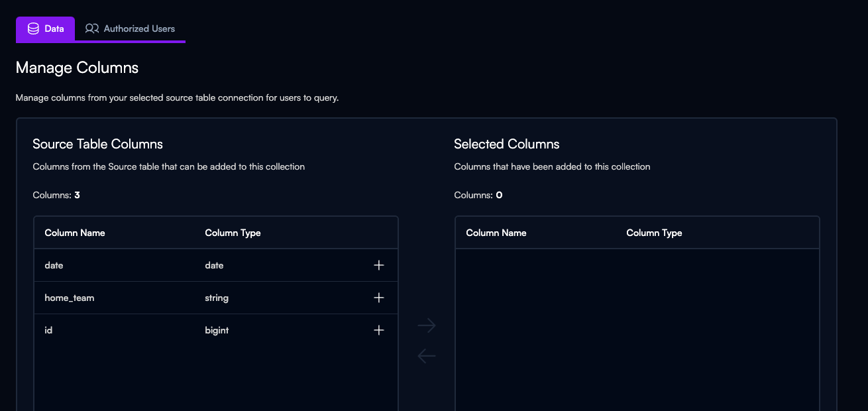Open the Authorized Users tab
Screen dimensions: 868x411
tap(131, 29)
